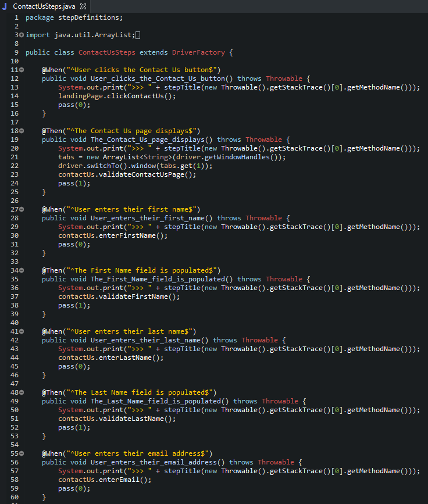
Task: Collapse the User_clicks_the_Contact_Us_button method at line 11
Action: (22, 69)
